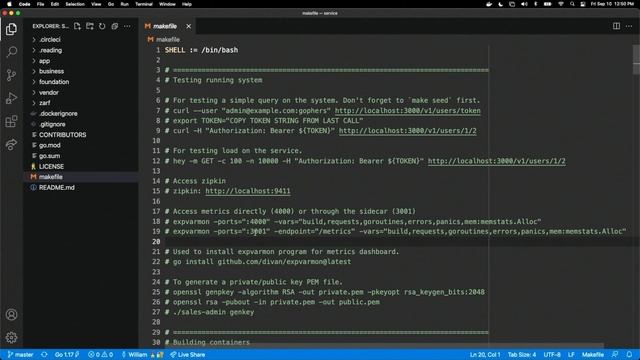
Task: Open the .dockerignore file
Action: 58,113
